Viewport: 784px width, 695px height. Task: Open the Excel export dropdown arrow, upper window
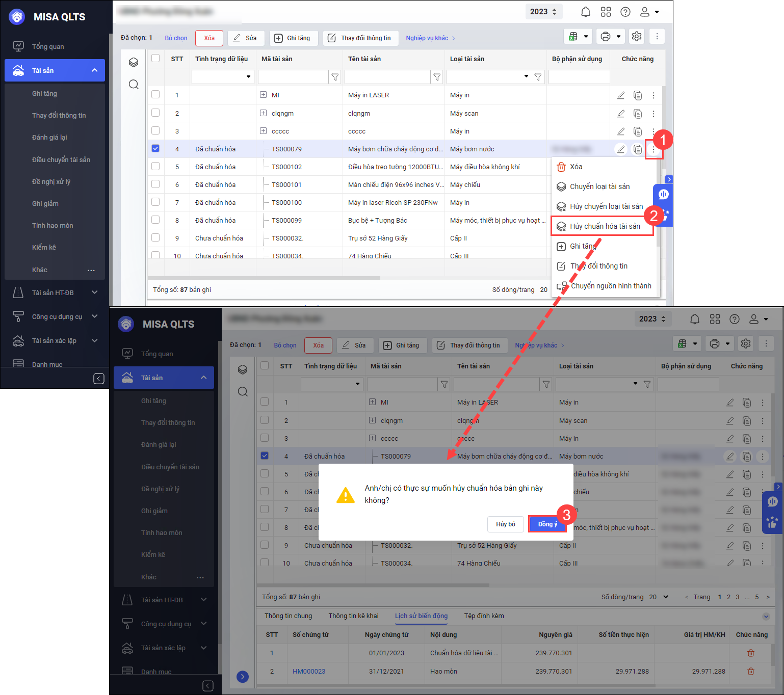(x=586, y=36)
